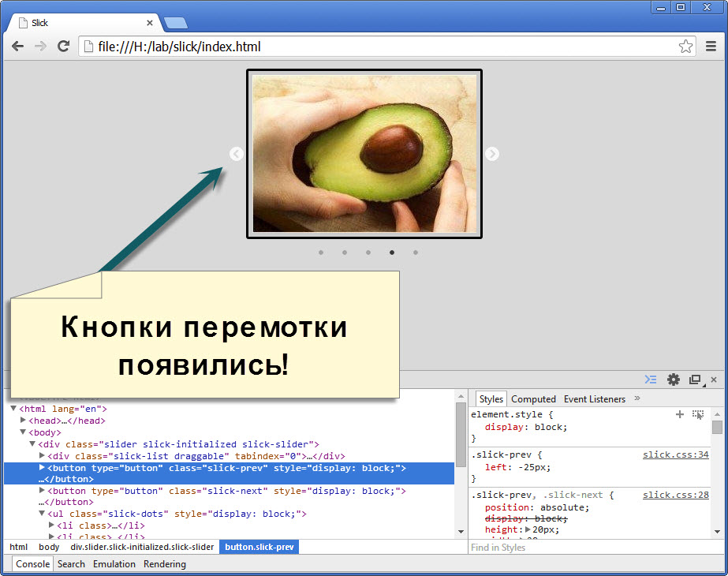Click the body breadcrumb
The image size is (728, 576).
[x=49, y=547]
